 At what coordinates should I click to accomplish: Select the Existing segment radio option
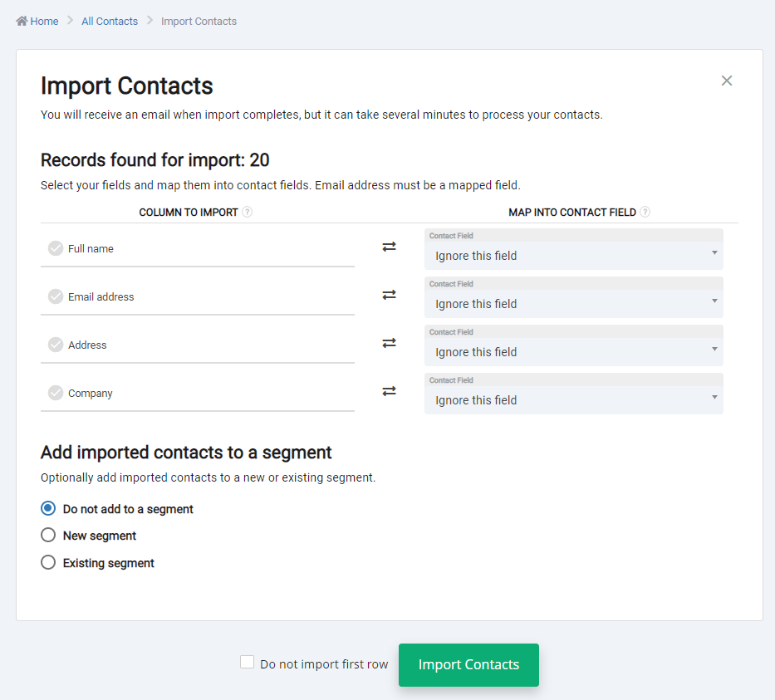[x=48, y=562]
